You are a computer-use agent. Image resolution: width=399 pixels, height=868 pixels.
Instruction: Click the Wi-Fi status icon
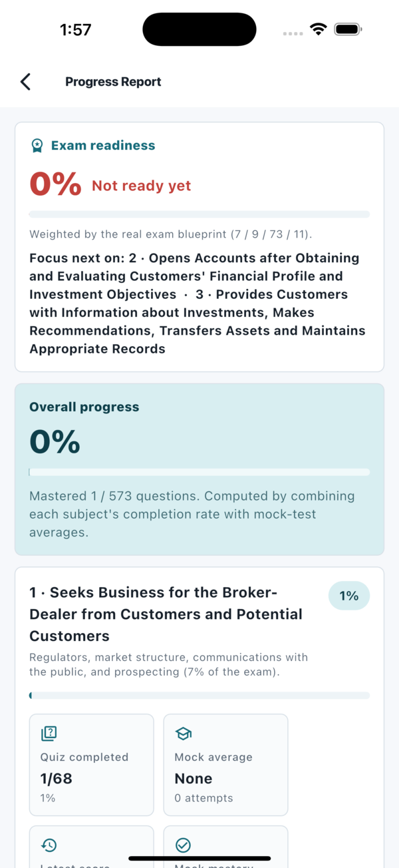[x=319, y=29]
